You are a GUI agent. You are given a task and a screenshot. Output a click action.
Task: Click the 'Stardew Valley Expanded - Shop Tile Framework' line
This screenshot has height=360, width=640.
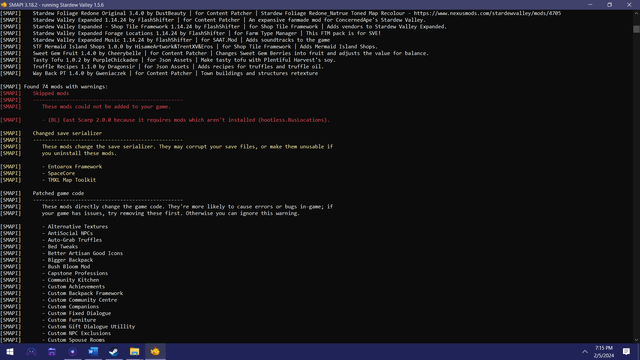point(240,27)
